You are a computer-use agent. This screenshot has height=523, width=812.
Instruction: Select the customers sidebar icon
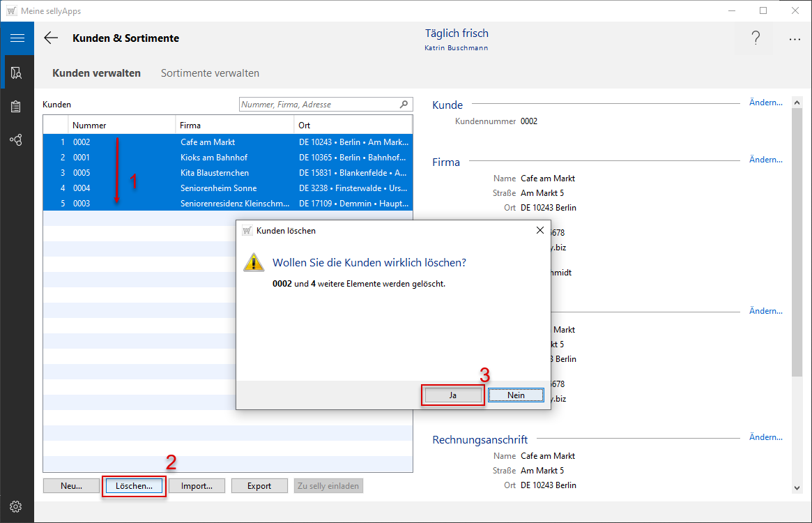point(17,73)
